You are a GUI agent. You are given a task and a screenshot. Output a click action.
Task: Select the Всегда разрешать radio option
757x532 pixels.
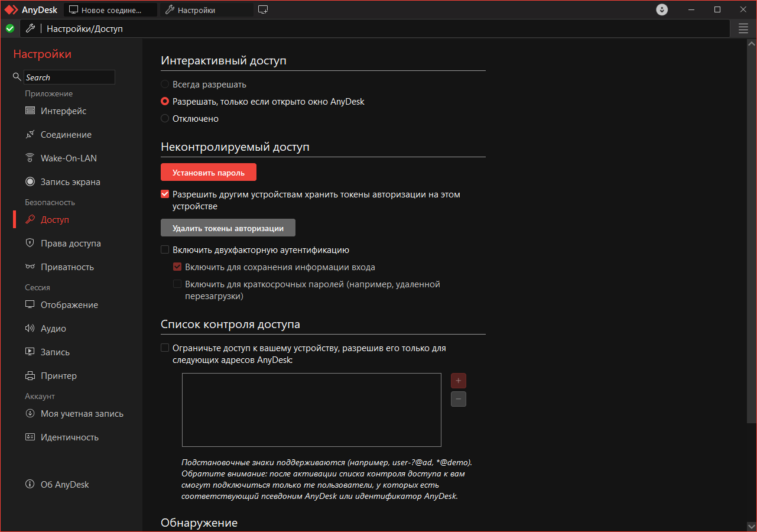click(x=165, y=85)
